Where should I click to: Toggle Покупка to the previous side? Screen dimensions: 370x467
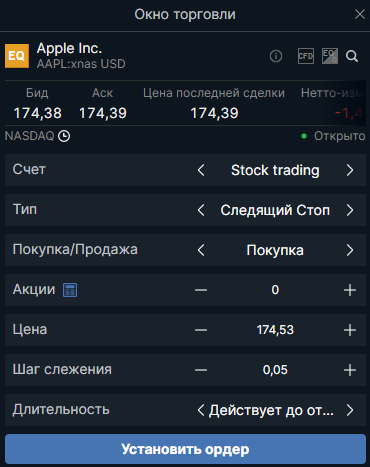click(201, 250)
